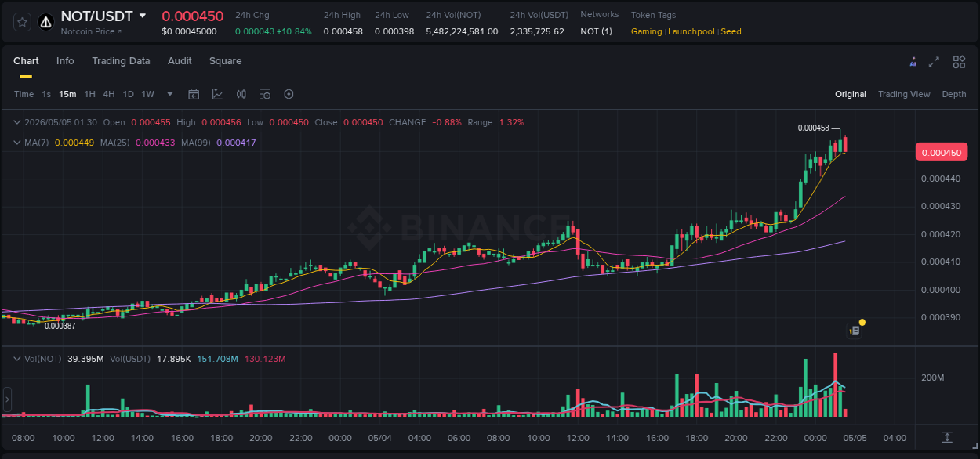Expand more time interval options arrow

(x=170, y=94)
